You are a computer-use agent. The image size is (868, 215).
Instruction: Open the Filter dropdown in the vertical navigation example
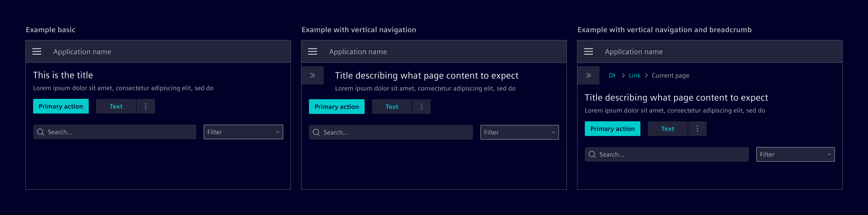(519, 132)
